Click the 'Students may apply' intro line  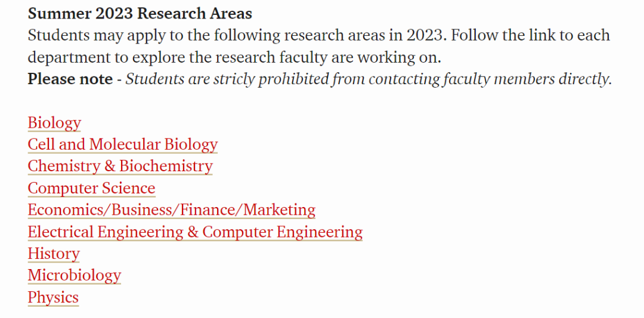318,35
